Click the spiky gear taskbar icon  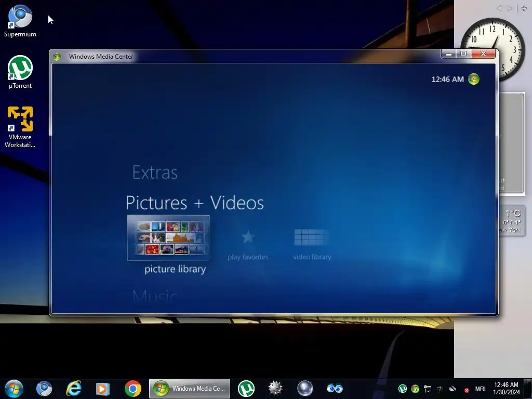[275, 389]
